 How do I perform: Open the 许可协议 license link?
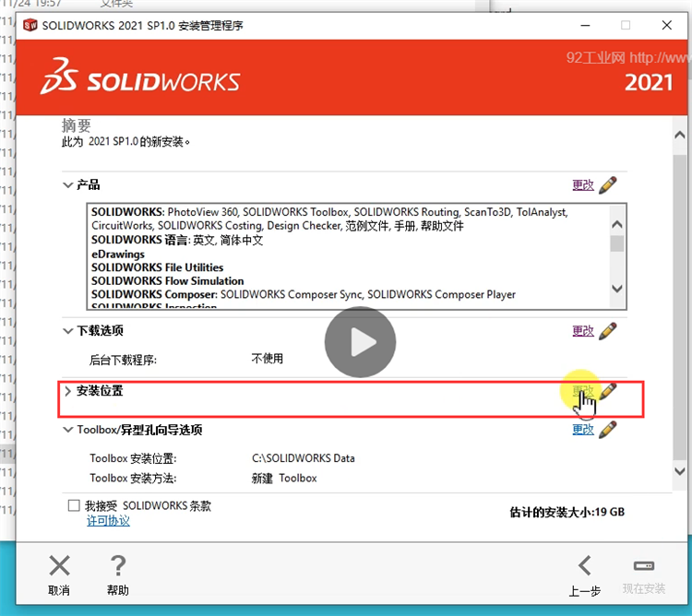[x=108, y=521]
